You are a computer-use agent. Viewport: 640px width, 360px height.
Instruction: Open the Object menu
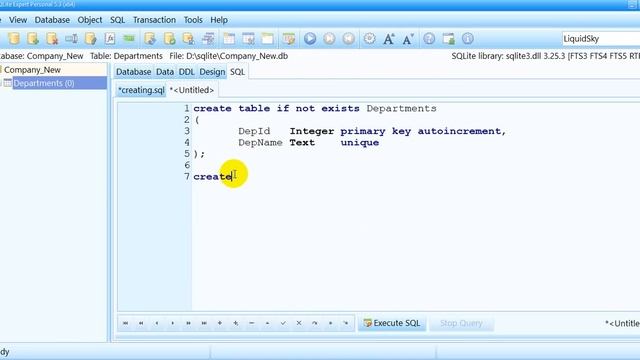(90, 20)
